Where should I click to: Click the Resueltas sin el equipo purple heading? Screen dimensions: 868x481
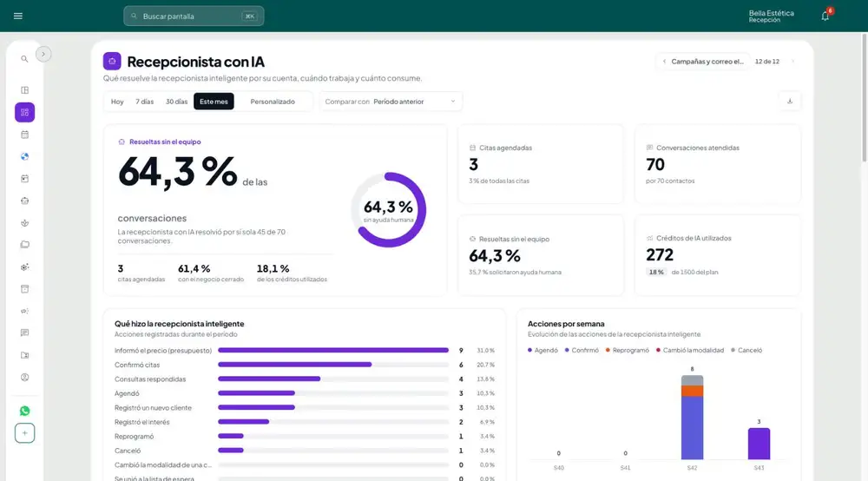point(165,142)
